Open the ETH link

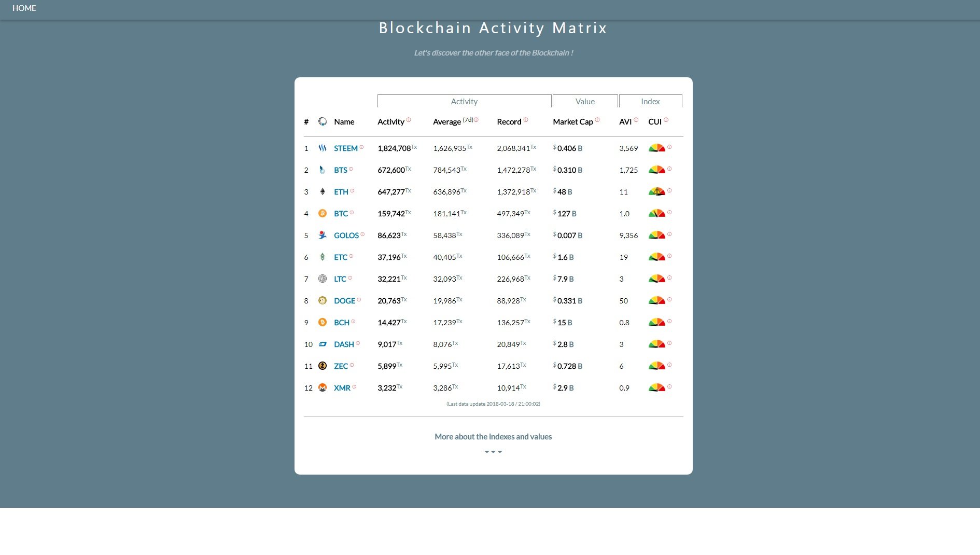point(341,192)
